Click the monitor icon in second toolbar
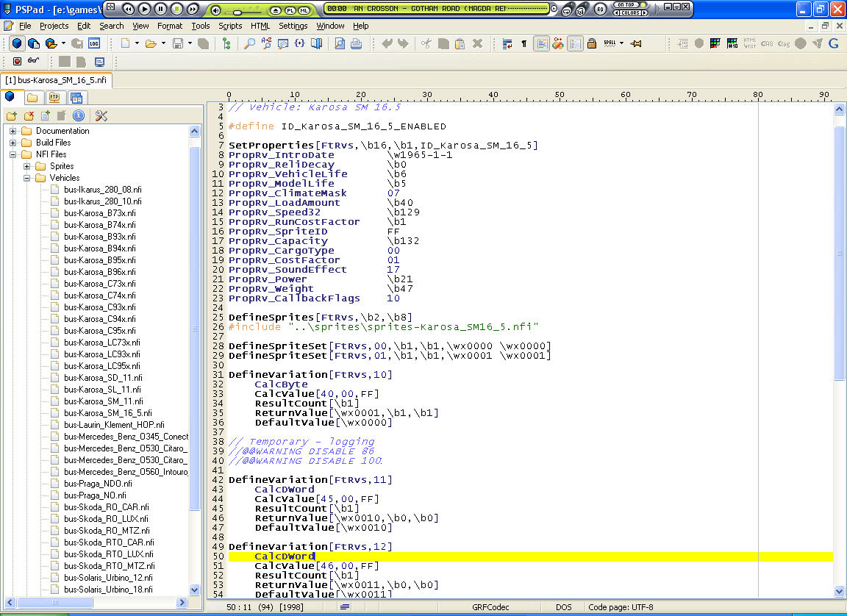This screenshot has width=847, height=616. (x=99, y=62)
